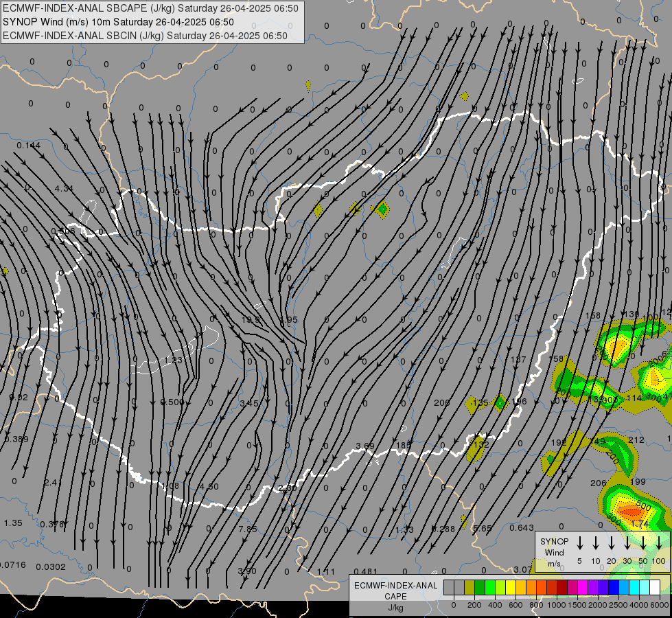Click the map value 2.41

click(53, 483)
